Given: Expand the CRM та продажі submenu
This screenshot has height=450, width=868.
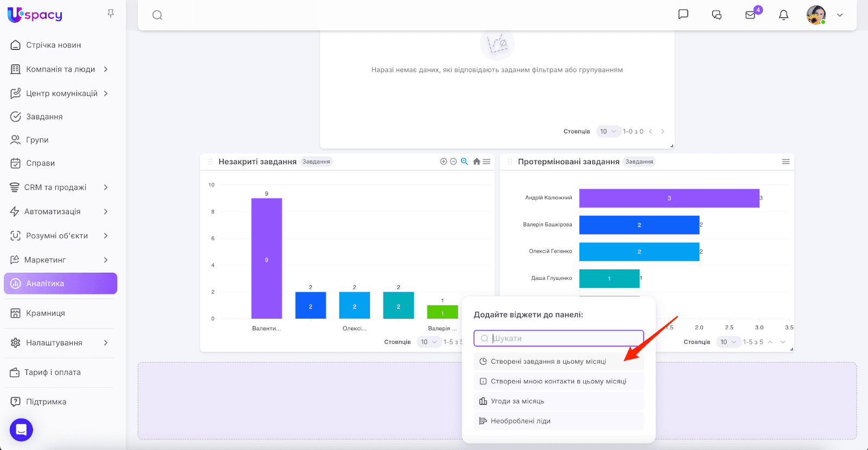Looking at the screenshot, I should click(106, 188).
